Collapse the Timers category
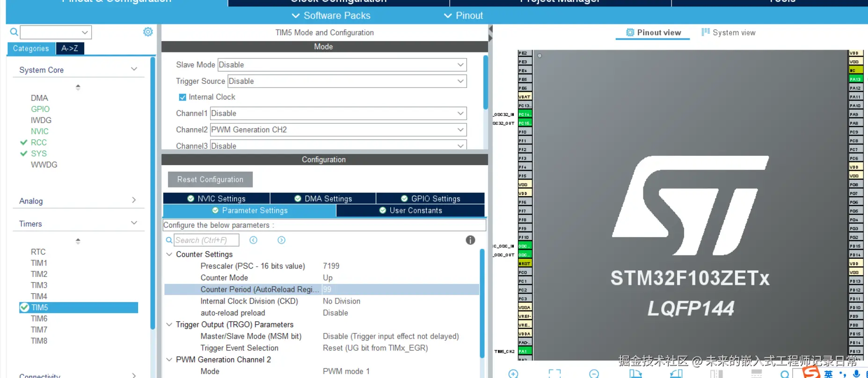The height and width of the screenshot is (378, 868). pos(134,223)
